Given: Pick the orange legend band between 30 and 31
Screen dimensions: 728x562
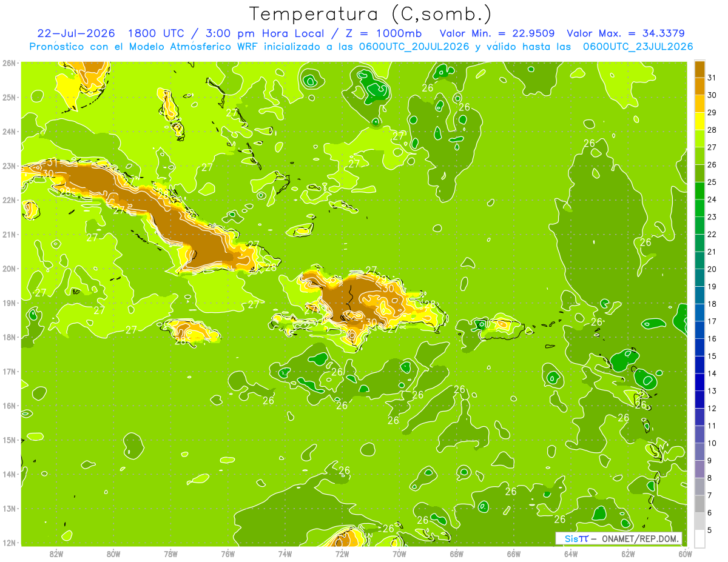Looking at the screenshot, I should point(699,86).
